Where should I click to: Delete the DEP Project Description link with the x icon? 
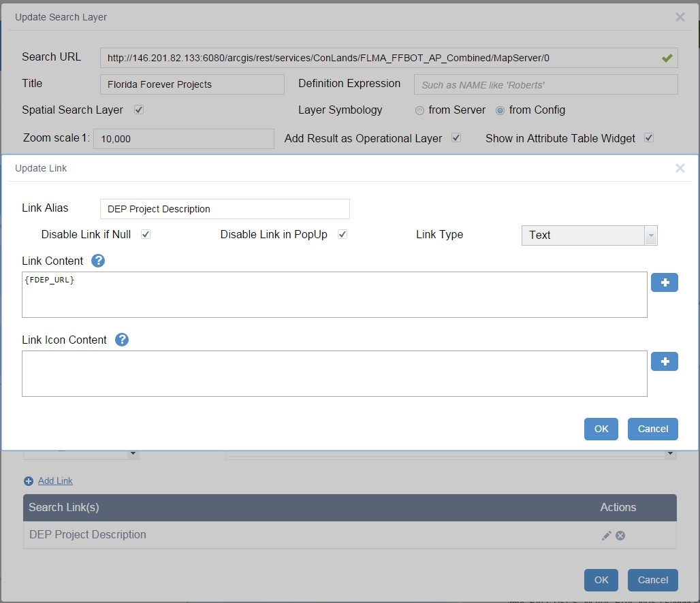pyautogui.click(x=620, y=535)
